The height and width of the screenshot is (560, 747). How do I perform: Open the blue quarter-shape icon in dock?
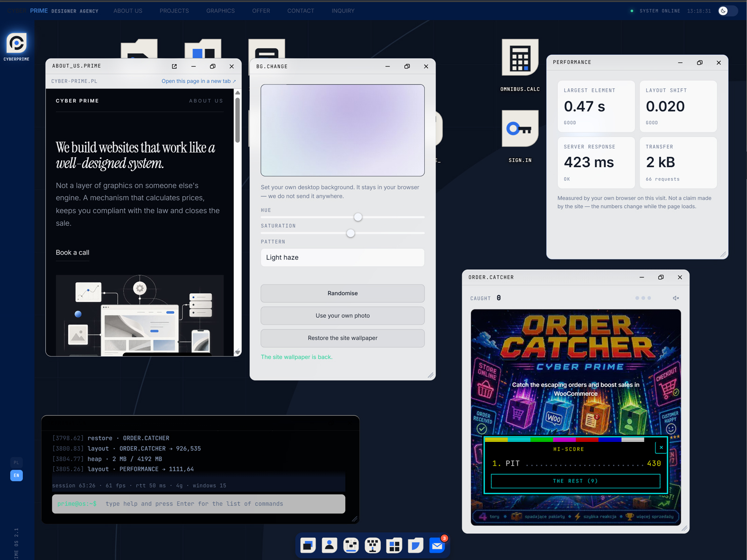(x=416, y=545)
